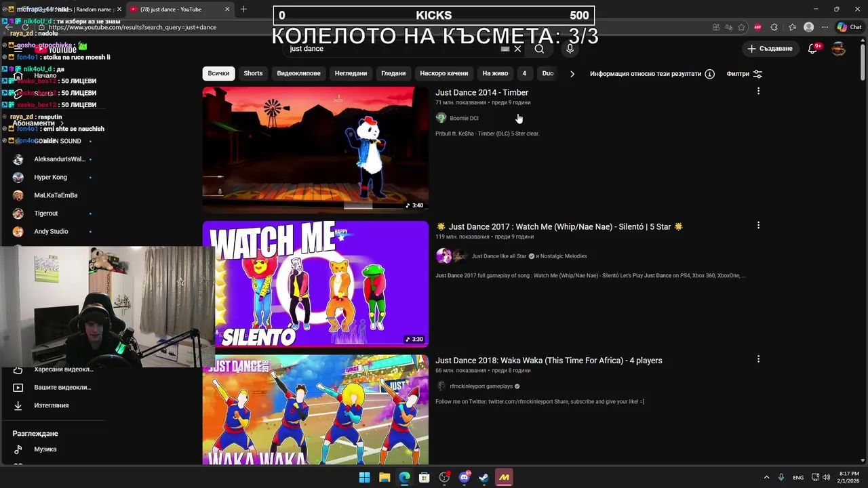This screenshot has height=488, width=868.
Task: Open the Edge settings and more menu
Action: point(825,27)
